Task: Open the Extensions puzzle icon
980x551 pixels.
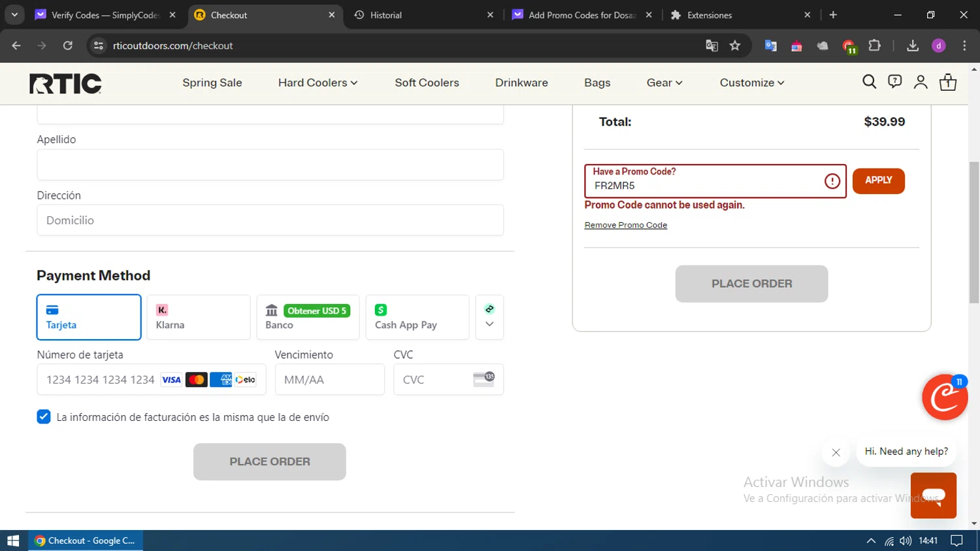Action: (874, 46)
